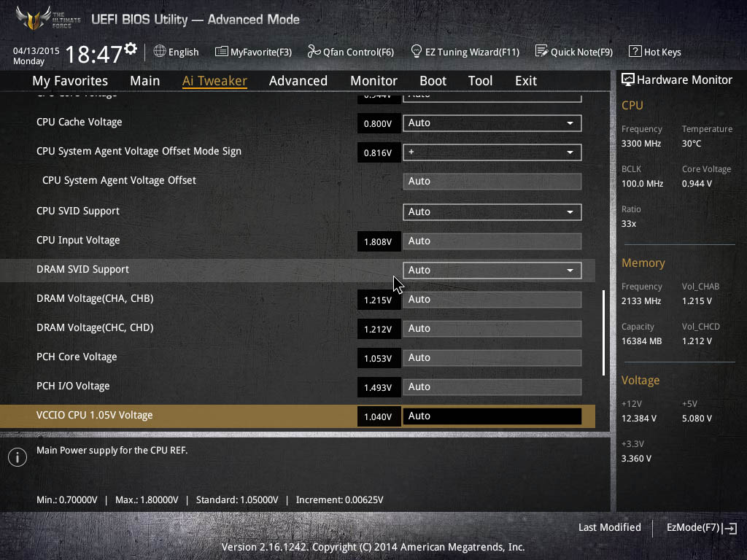The height and width of the screenshot is (560, 747).
Task: Click the 04/13/2015 date
Action: coord(36,50)
